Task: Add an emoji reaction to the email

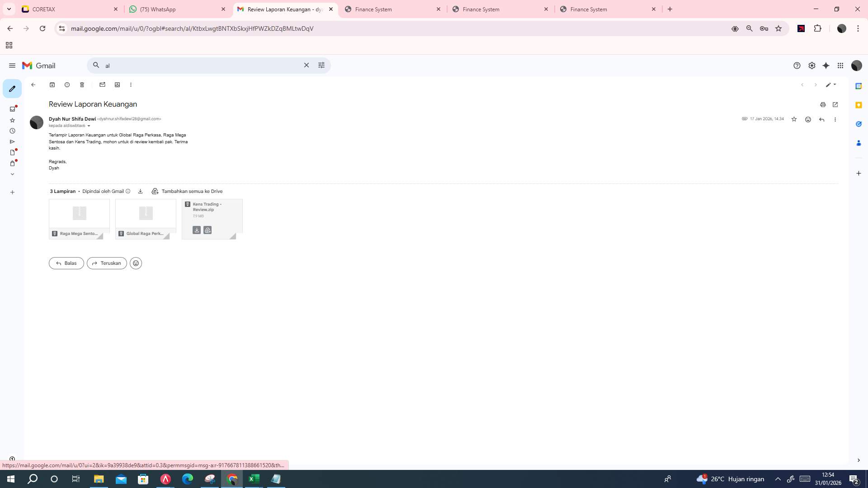Action: (x=808, y=119)
